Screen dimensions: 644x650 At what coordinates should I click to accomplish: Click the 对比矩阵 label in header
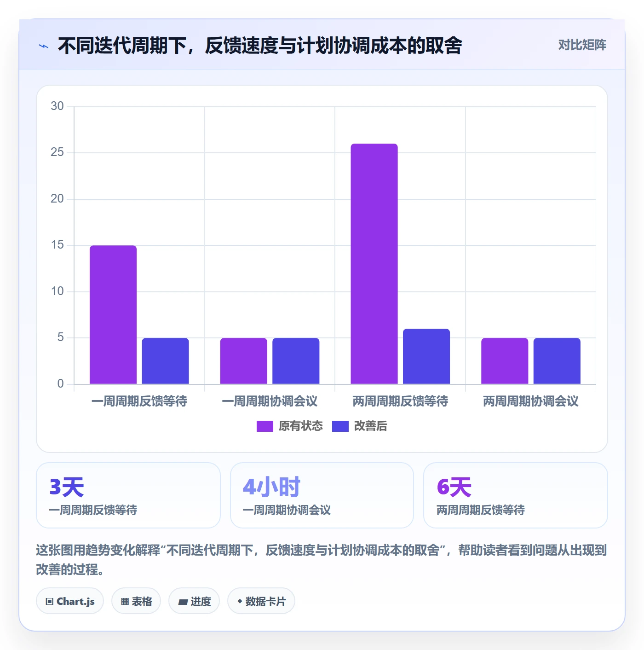click(582, 45)
